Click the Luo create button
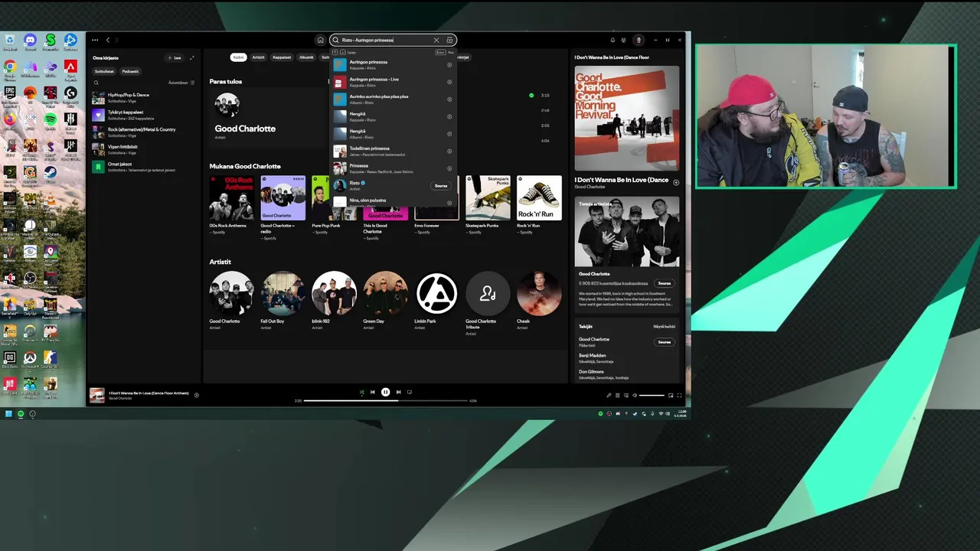 [175, 57]
